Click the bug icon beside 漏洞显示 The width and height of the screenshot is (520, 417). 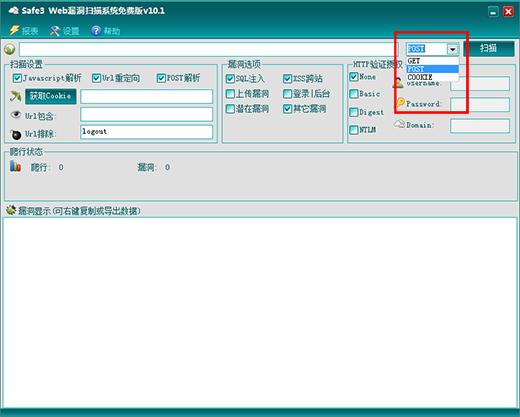pyautogui.click(x=11, y=210)
